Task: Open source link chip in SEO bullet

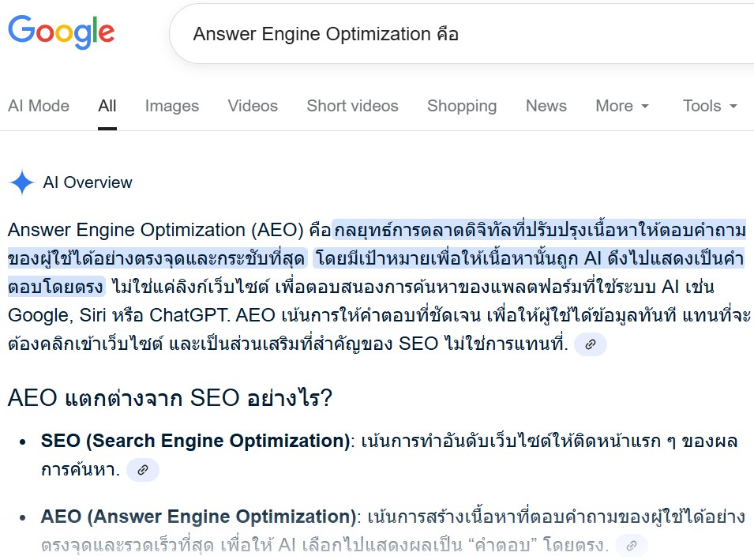Action: [143, 470]
